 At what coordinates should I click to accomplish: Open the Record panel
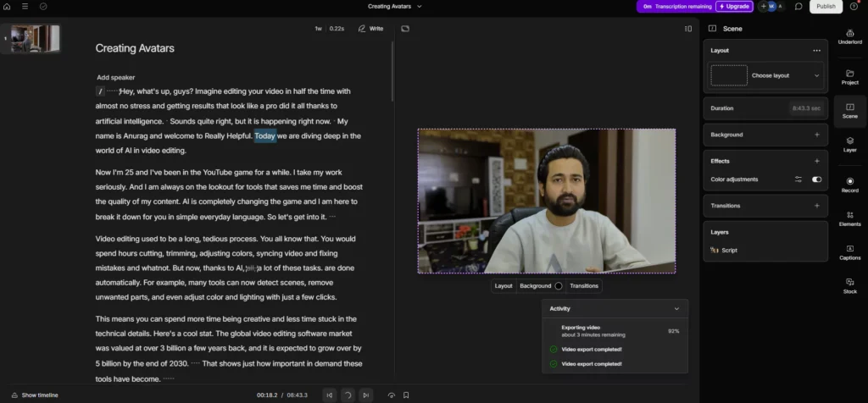click(849, 184)
